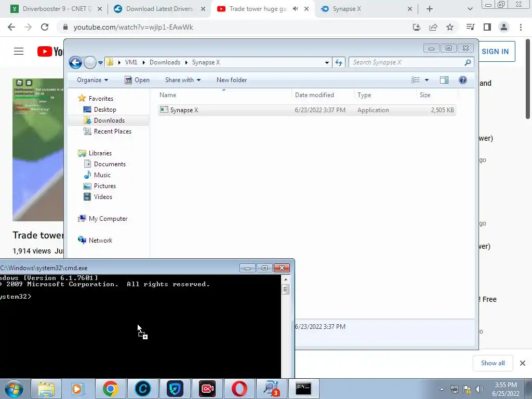Click the cmd window scrollbar up arrow

point(286,279)
